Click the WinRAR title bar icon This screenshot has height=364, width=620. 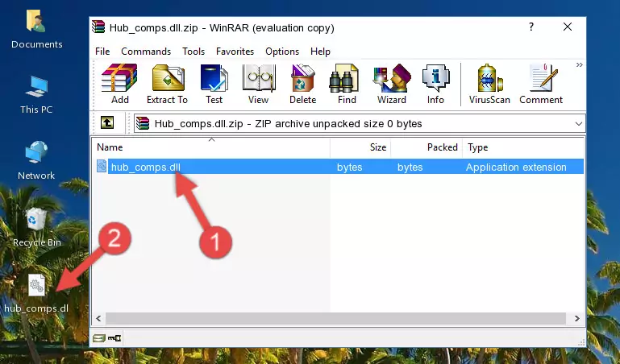pyautogui.click(x=98, y=27)
